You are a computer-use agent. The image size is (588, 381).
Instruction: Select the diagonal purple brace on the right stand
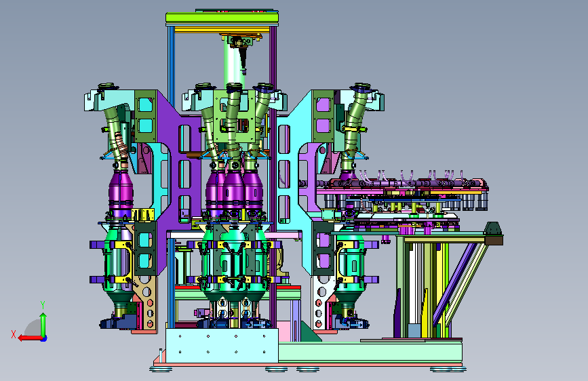(455, 284)
